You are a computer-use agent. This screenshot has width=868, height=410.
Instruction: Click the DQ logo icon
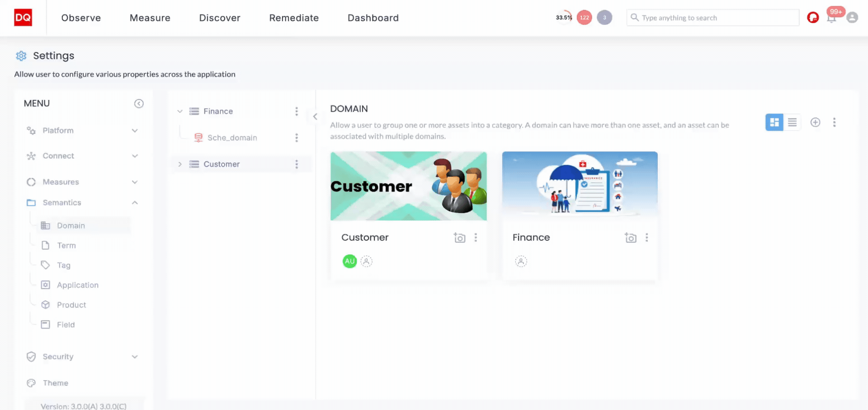(23, 18)
